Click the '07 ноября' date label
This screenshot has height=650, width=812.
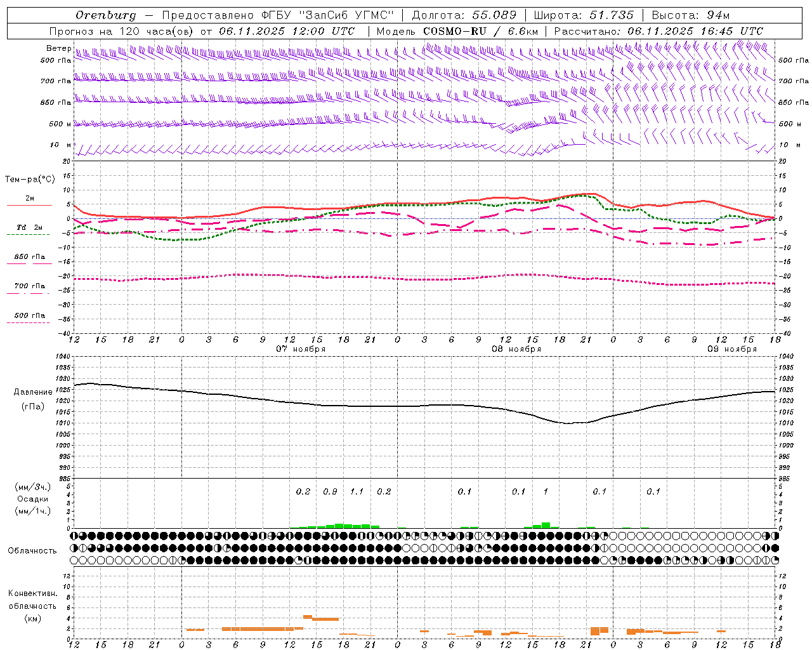[x=301, y=349]
